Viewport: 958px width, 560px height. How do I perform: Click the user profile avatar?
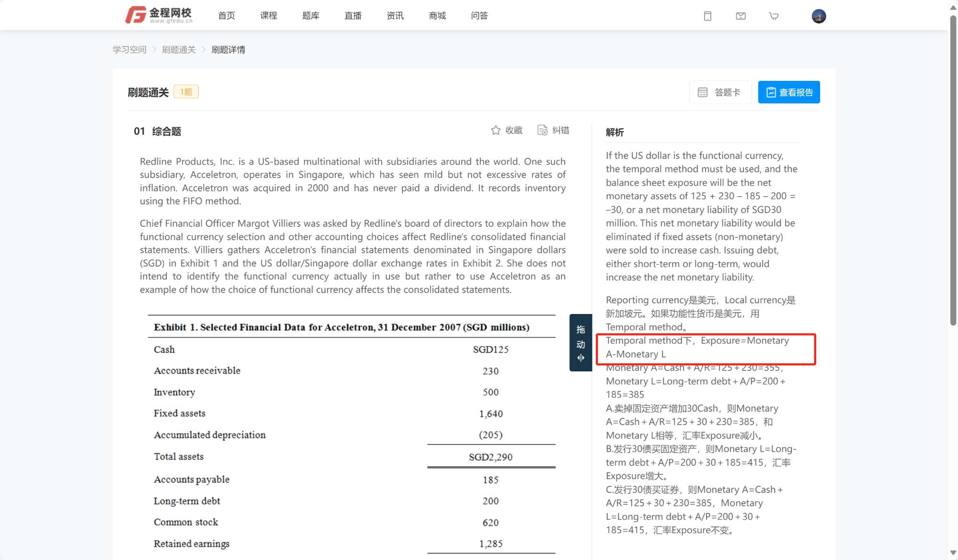point(819,16)
